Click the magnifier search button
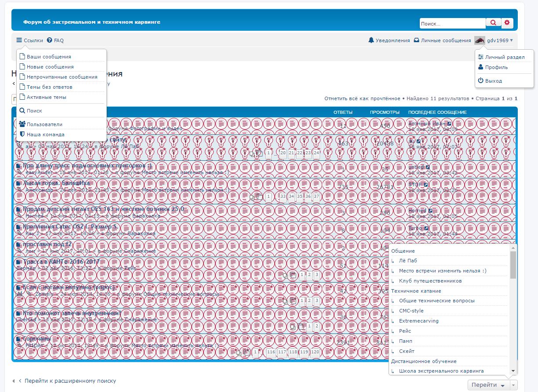This screenshot has height=392, width=538. (493, 23)
